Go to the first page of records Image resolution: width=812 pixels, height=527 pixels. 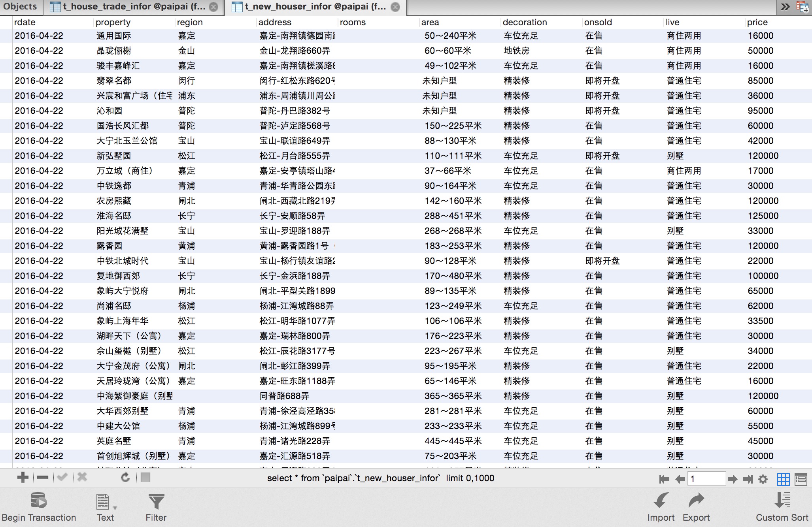coord(664,479)
